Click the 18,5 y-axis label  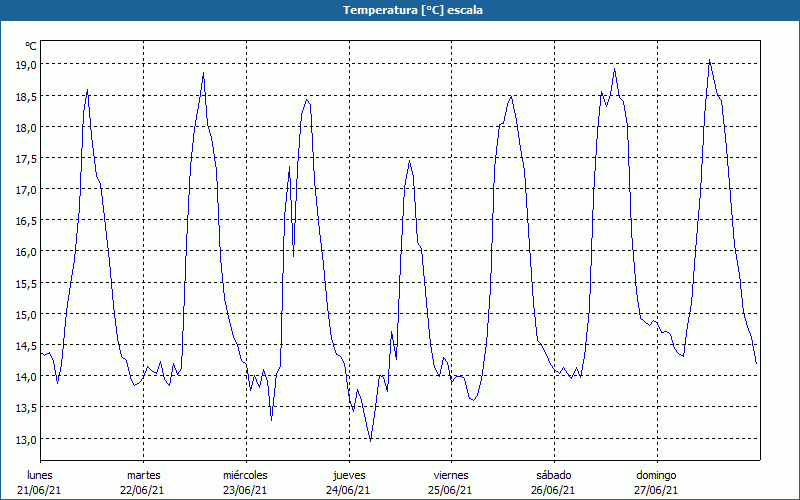[26, 96]
